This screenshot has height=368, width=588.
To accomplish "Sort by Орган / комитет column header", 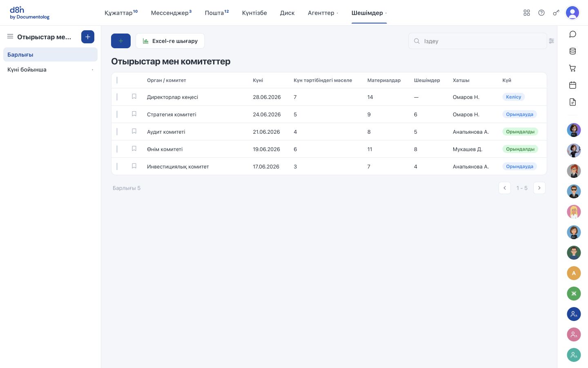I will [x=167, y=80].
